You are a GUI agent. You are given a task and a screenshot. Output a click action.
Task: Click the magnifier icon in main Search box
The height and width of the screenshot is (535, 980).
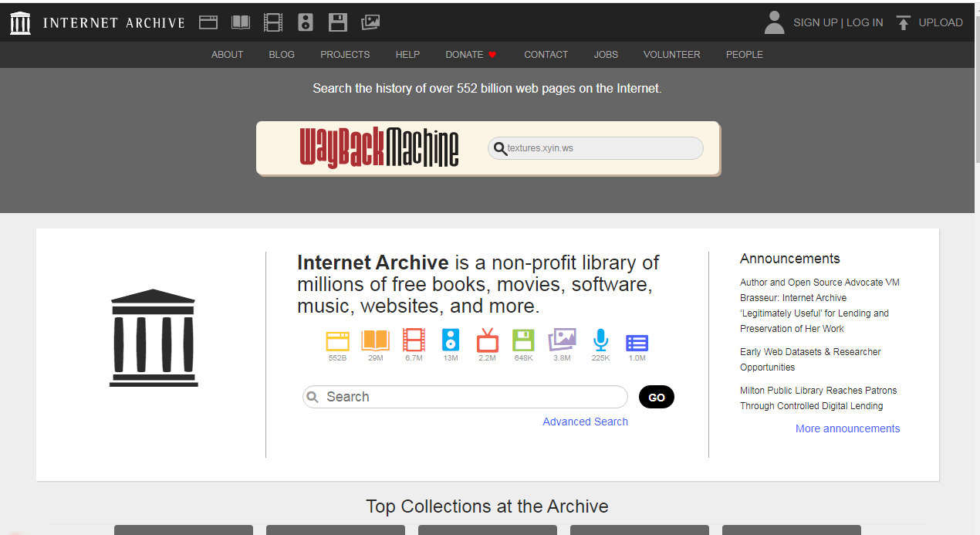(313, 397)
